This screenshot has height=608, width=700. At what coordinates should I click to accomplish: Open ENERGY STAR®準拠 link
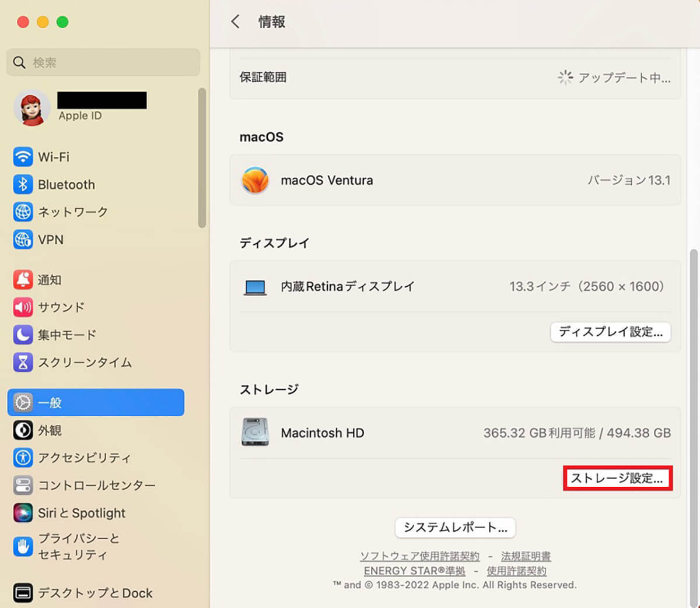click(415, 571)
